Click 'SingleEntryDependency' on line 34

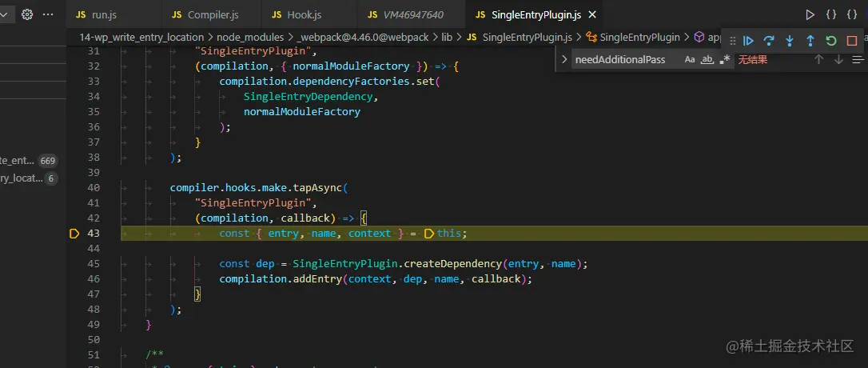[x=309, y=97]
